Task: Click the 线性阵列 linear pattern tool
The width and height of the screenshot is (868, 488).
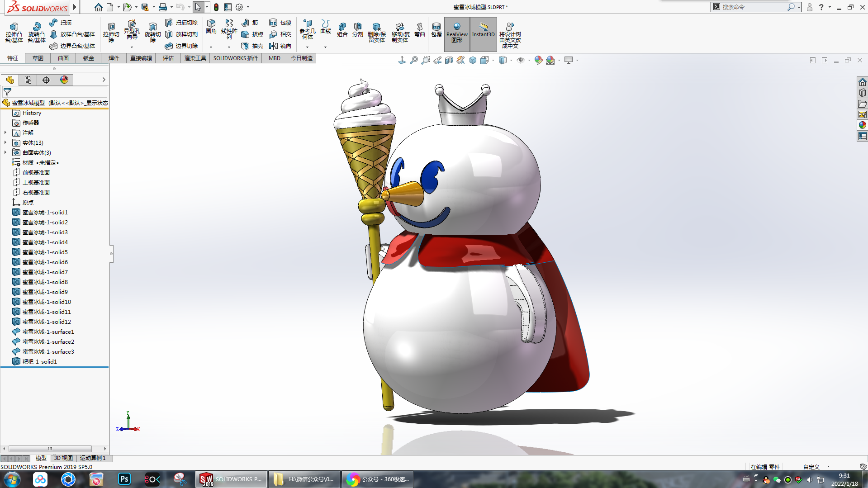Action: tap(229, 30)
